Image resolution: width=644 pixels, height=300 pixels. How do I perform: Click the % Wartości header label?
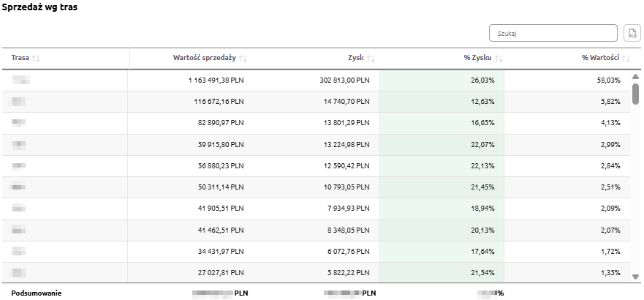tap(600, 59)
